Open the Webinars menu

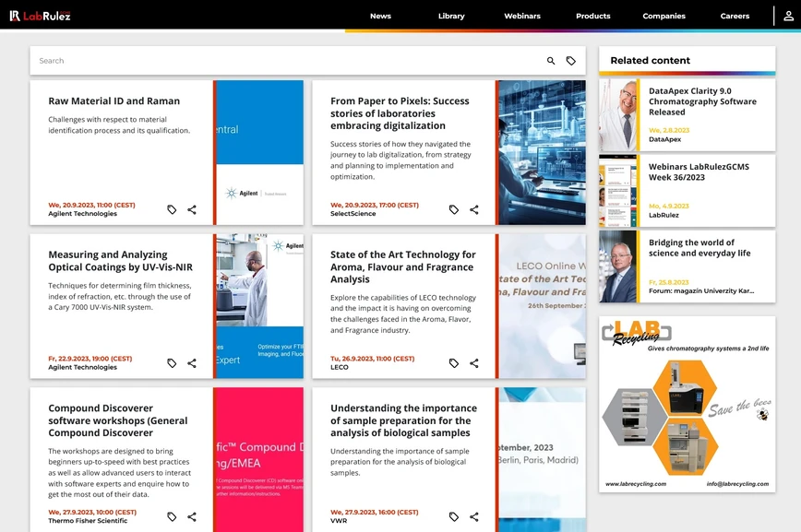(x=522, y=16)
